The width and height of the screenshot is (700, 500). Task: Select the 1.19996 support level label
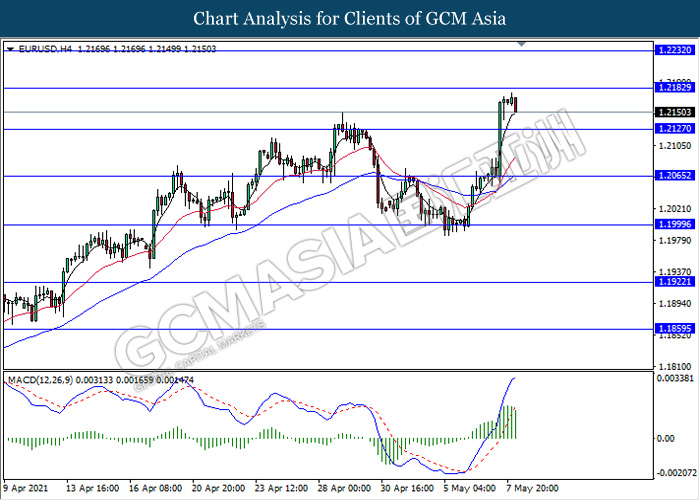(x=675, y=224)
